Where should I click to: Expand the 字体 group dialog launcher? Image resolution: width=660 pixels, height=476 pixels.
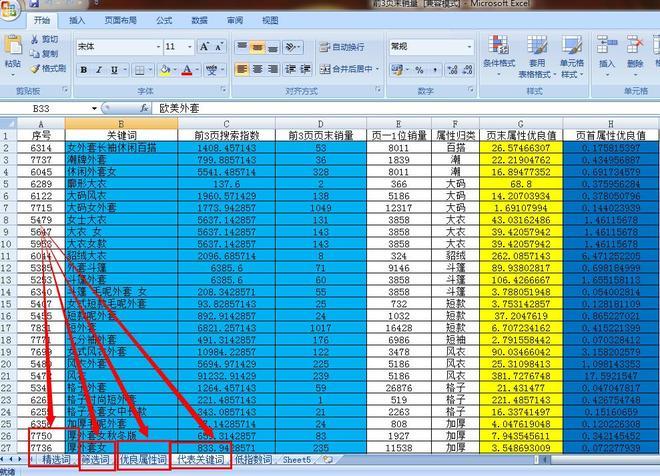(x=223, y=90)
